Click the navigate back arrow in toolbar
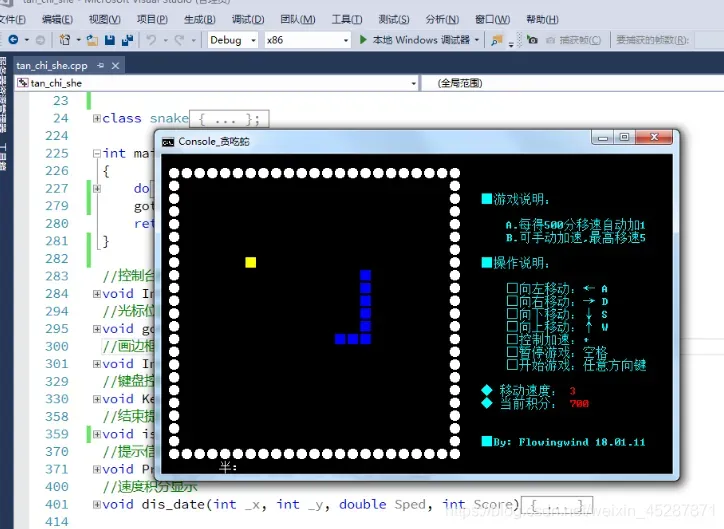The image size is (724, 529). click(x=14, y=40)
